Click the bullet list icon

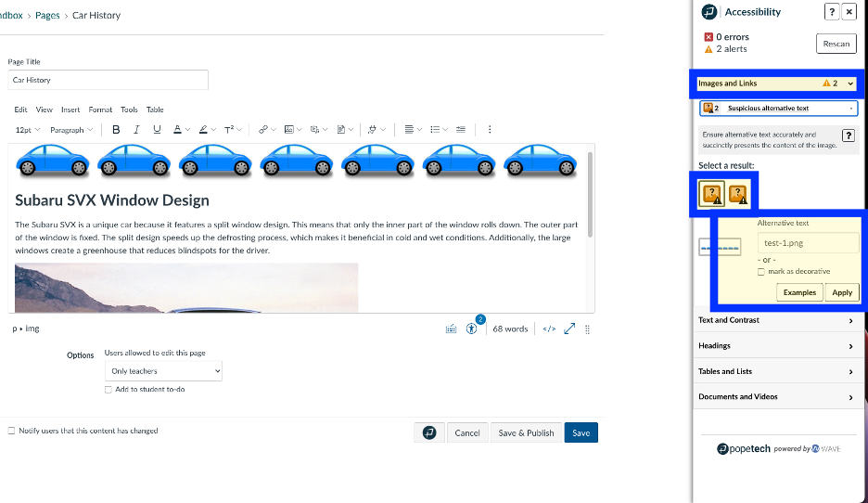click(435, 130)
